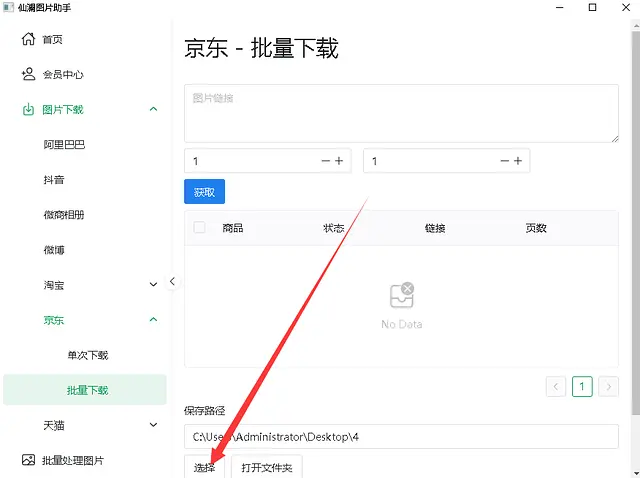This screenshot has height=478, width=640.
Task: Click the app logo in title bar
Action: (8, 7)
